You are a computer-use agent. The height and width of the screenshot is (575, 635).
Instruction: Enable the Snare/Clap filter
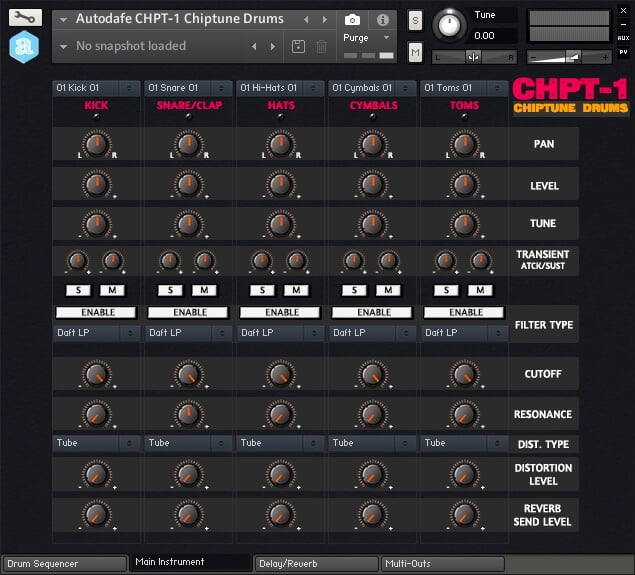coord(188,312)
